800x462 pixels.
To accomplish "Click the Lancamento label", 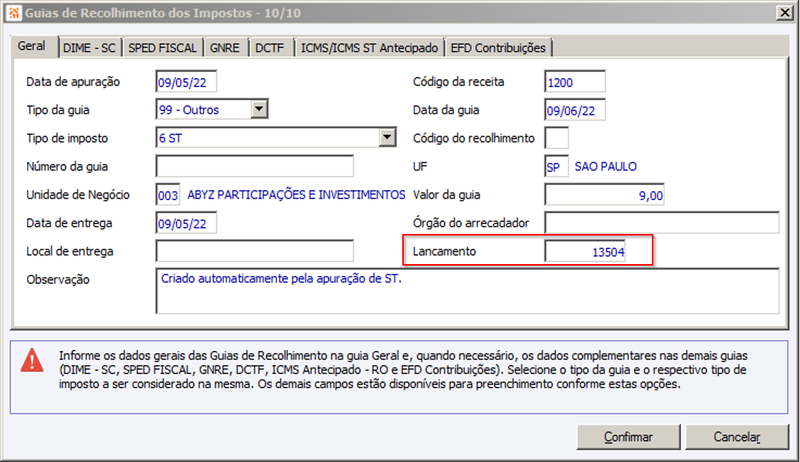I will coord(444,251).
